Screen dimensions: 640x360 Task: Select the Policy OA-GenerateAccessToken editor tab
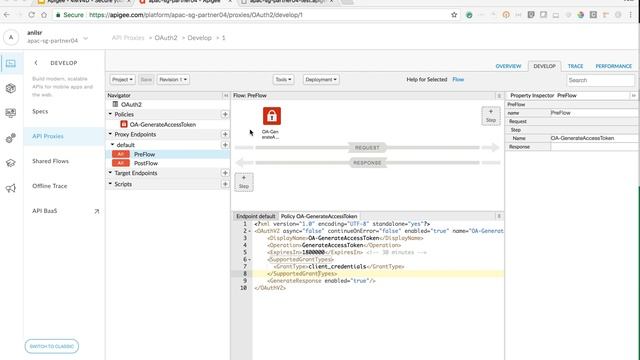pos(319,216)
